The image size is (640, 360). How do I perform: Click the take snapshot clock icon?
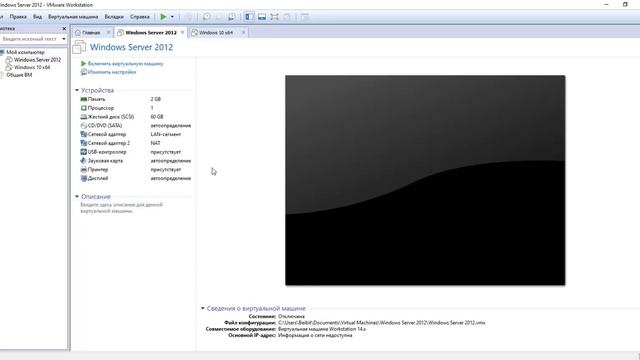[207, 17]
